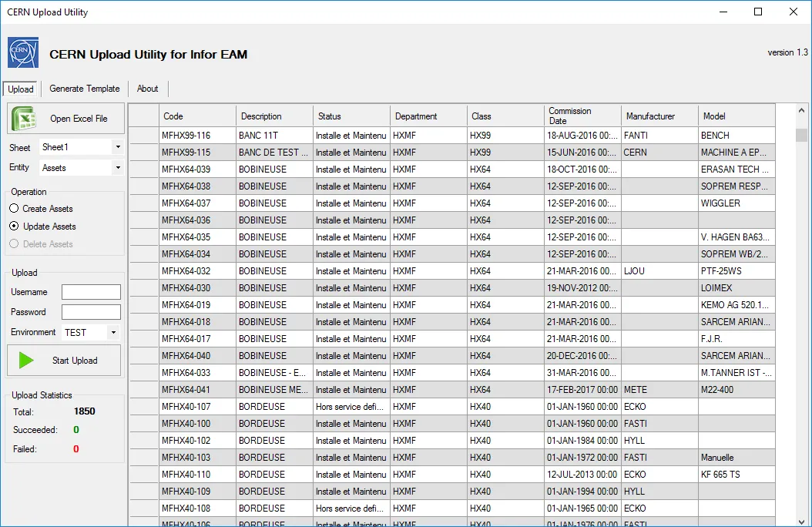Click the code cell MFHX40-110
The image size is (812, 527).
pyautogui.click(x=197, y=474)
